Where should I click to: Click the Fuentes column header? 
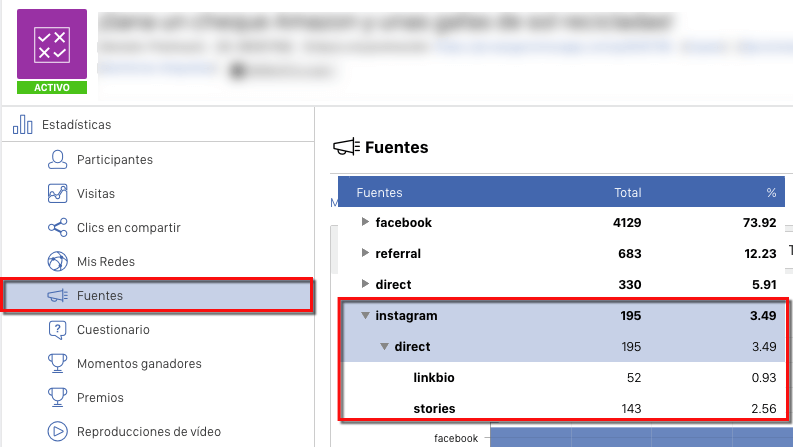point(380,193)
